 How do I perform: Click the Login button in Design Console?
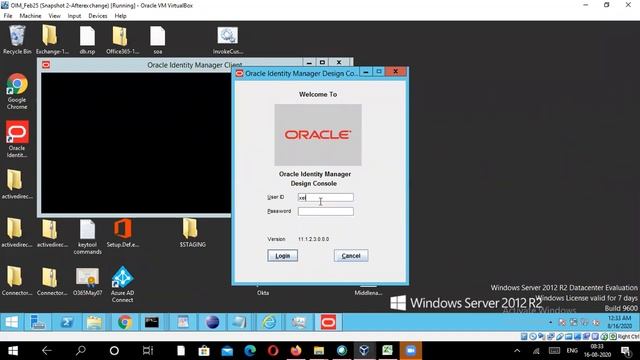click(x=282, y=256)
